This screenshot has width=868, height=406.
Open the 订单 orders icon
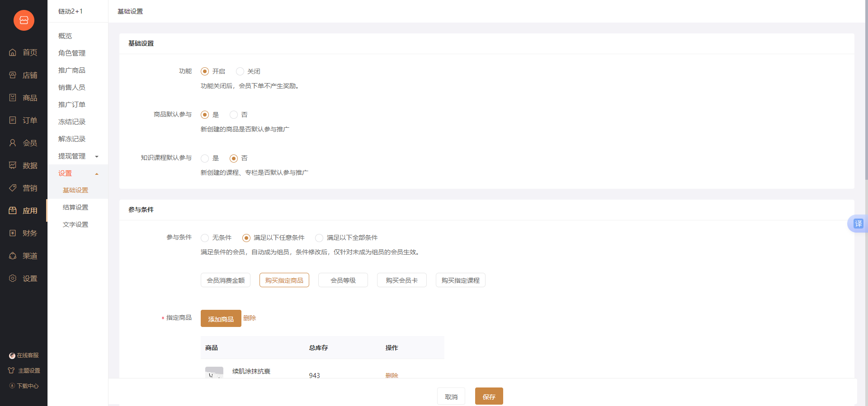click(x=13, y=120)
